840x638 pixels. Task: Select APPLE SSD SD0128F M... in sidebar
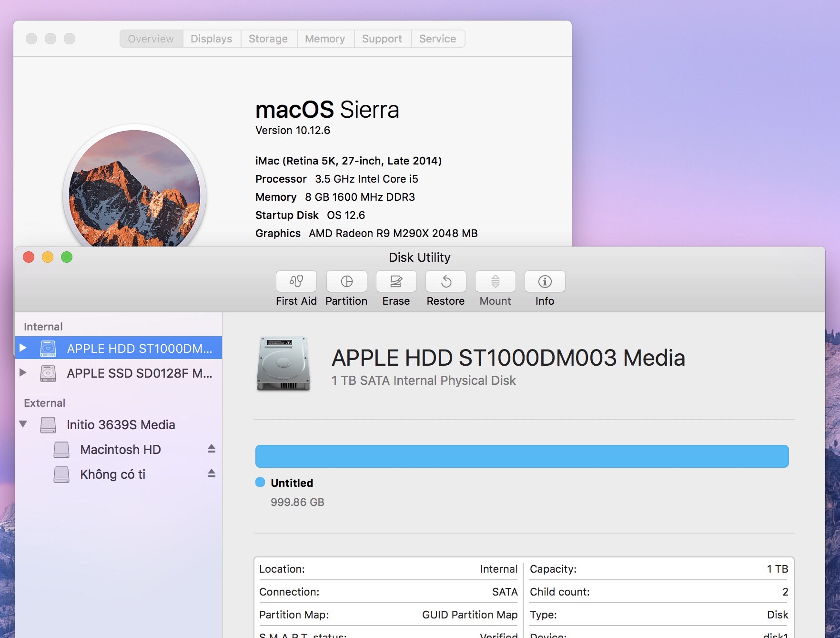119,373
